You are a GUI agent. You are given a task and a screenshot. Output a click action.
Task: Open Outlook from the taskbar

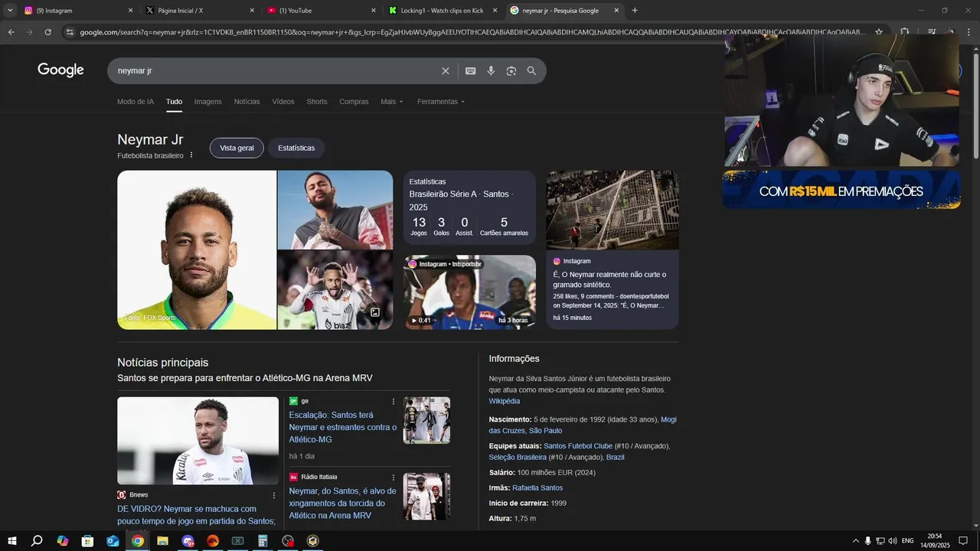click(113, 541)
